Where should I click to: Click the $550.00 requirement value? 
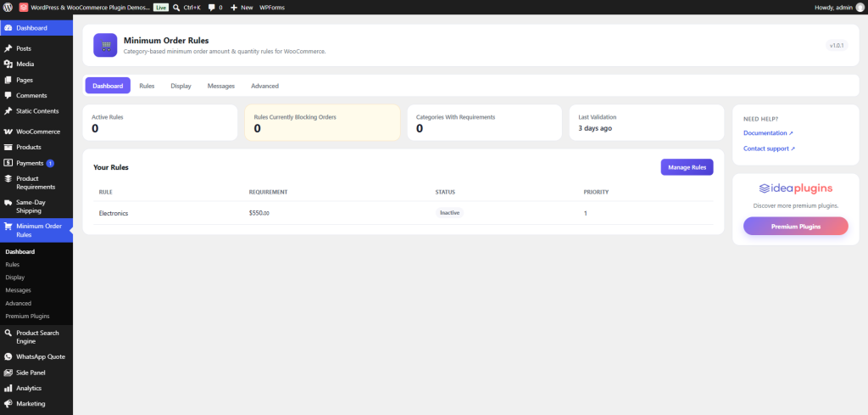coord(259,213)
